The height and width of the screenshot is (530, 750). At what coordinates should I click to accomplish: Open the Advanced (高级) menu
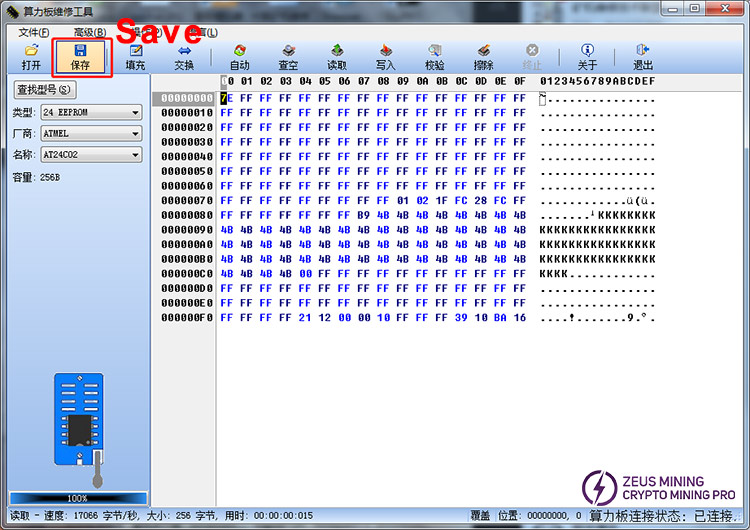pos(89,32)
